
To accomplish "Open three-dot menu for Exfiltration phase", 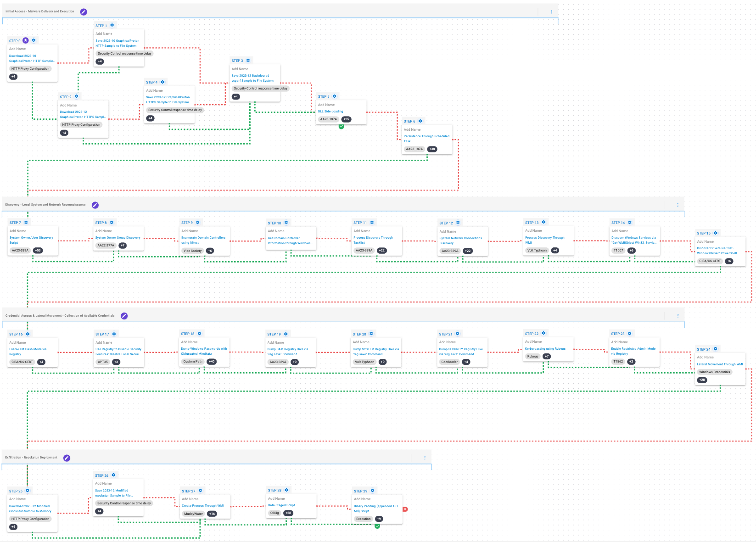I will (425, 458).
